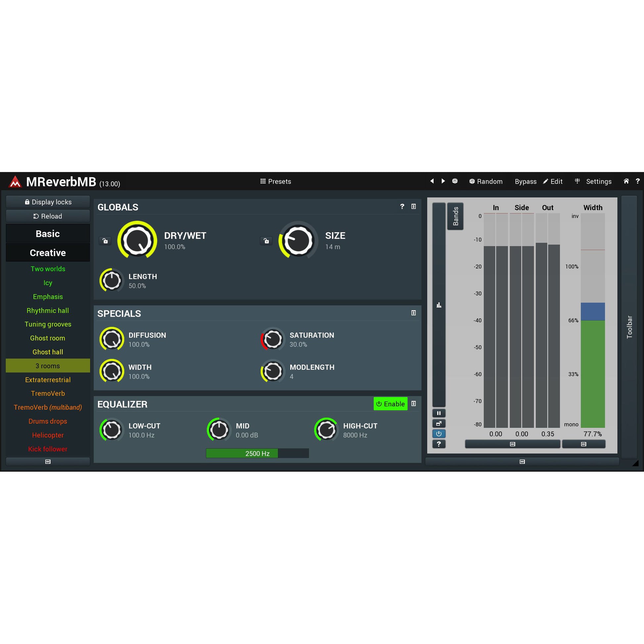Viewport: 644px width, 644px height.
Task: Click the Bypass button
Action: pyautogui.click(x=525, y=181)
